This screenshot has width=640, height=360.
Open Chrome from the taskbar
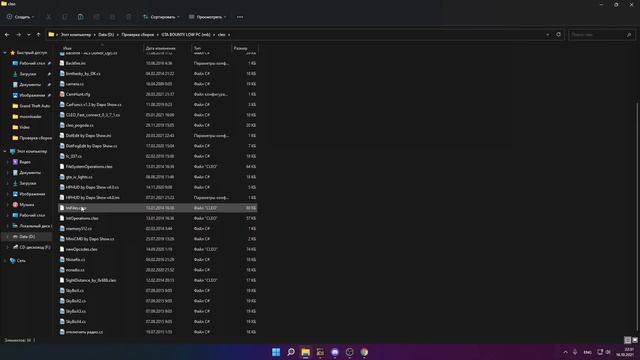click(x=364, y=352)
